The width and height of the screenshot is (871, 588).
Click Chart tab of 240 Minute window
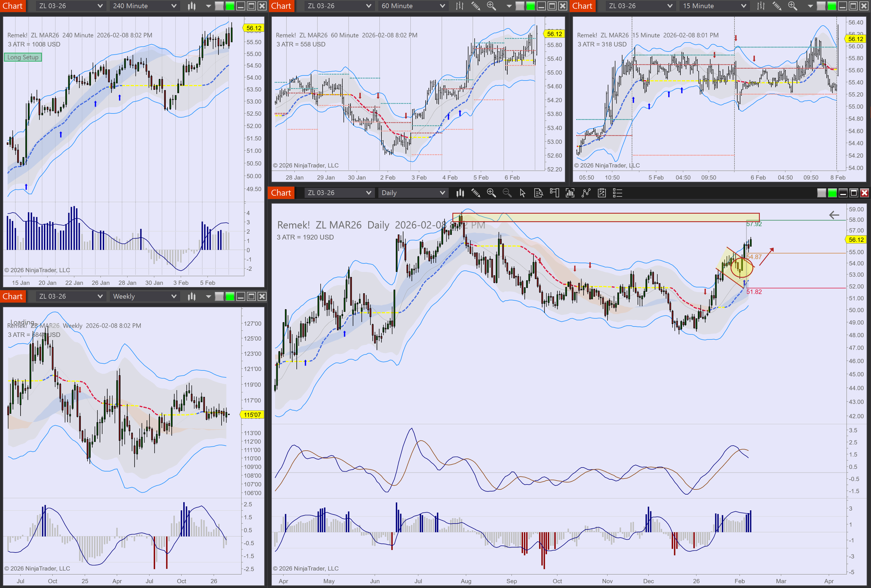tap(13, 6)
